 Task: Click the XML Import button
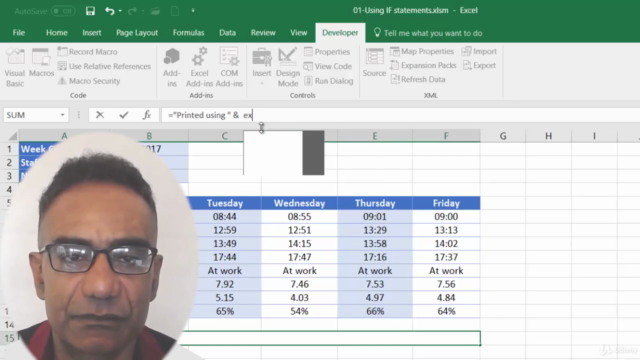pos(479,51)
